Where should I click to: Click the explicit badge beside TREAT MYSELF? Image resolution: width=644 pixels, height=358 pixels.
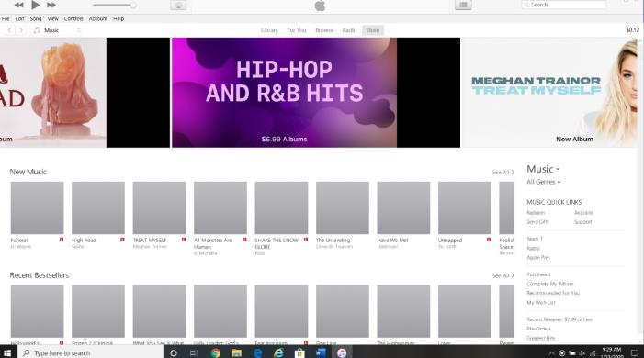[184, 240]
